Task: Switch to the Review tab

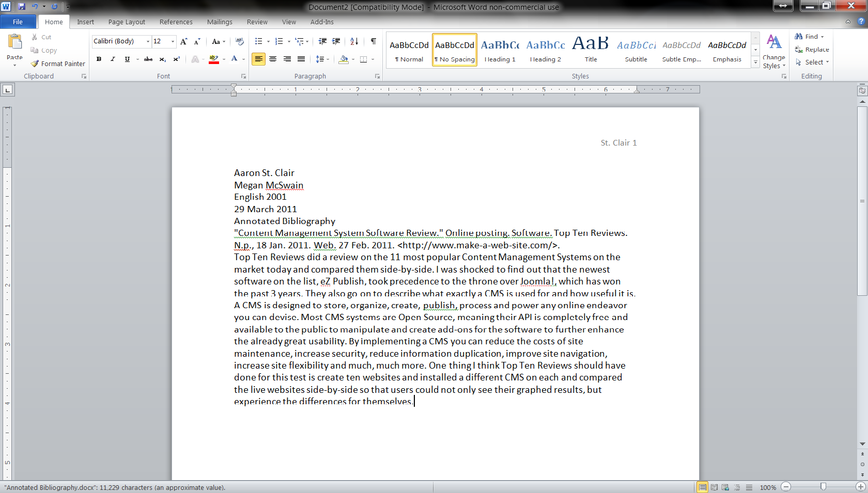Action: coord(257,22)
